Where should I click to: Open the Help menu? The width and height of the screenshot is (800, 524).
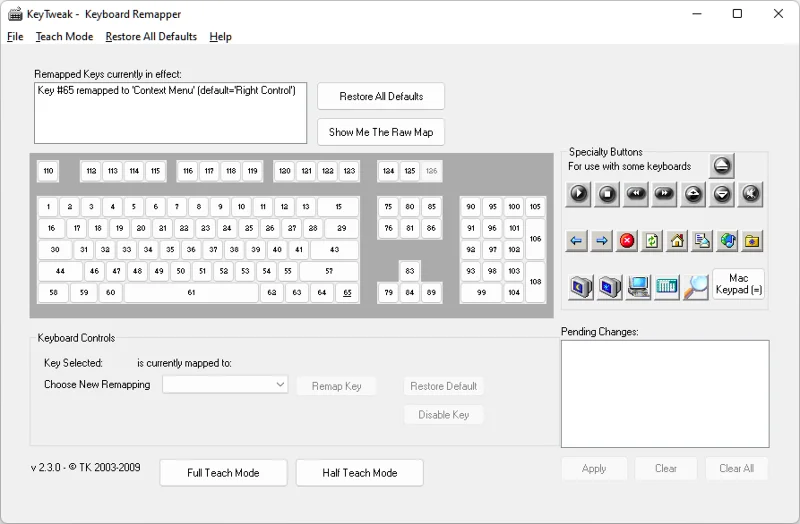click(x=220, y=37)
